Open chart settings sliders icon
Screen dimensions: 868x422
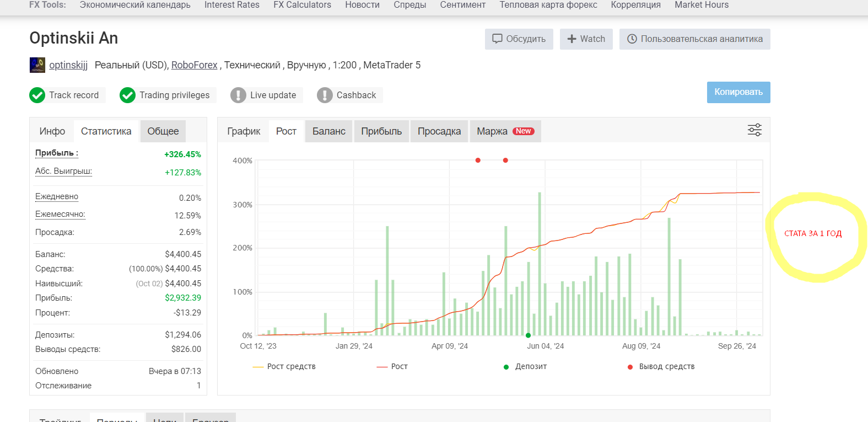(754, 130)
